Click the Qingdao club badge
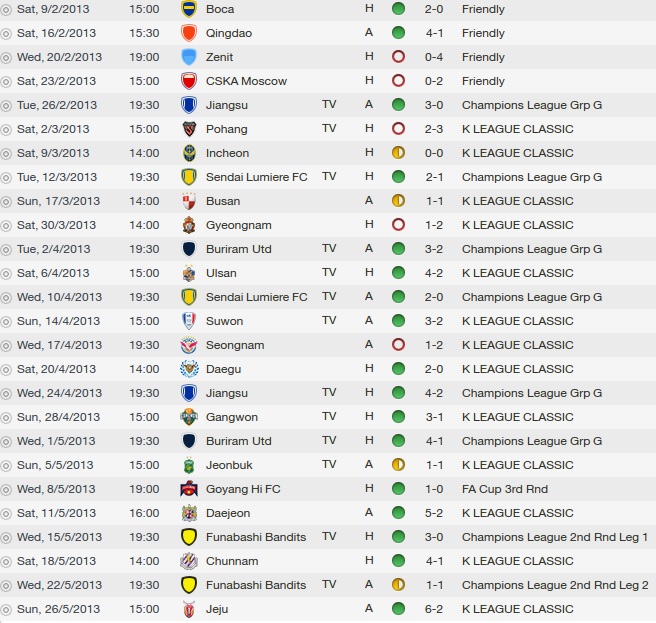Image resolution: width=656 pixels, height=623 pixels. 188,33
